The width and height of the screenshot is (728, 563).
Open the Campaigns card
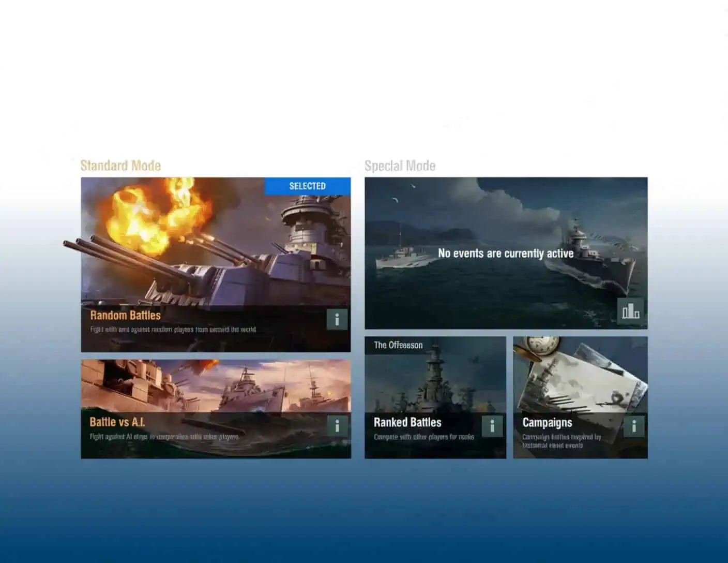[580, 397]
